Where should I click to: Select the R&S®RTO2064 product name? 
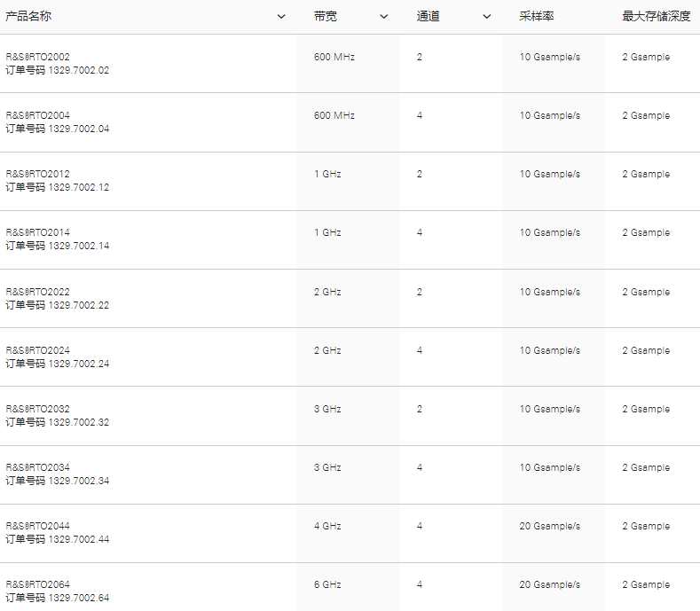coord(38,584)
